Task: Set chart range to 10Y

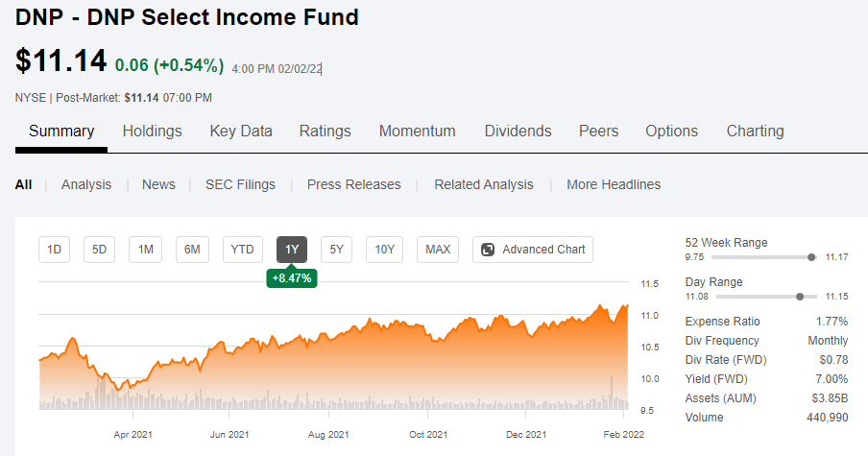Action: [385, 250]
